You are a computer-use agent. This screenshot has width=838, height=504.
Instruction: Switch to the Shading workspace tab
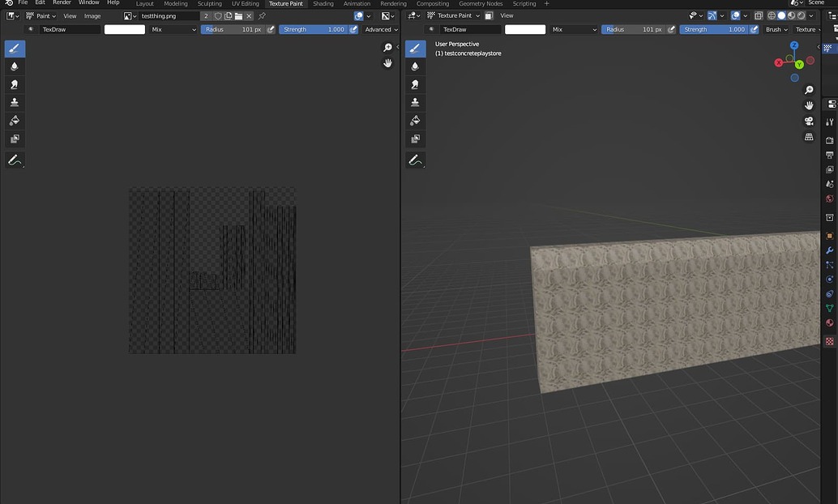point(323,3)
